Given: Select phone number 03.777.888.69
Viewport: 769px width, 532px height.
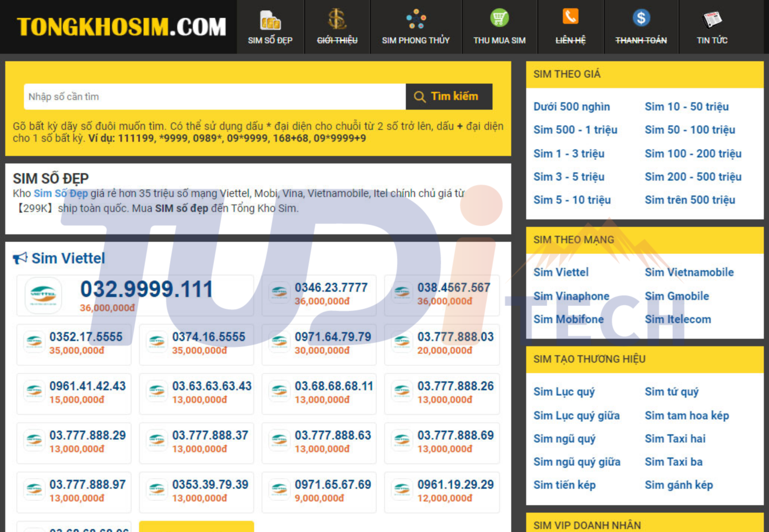Looking at the screenshot, I should (455, 435).
